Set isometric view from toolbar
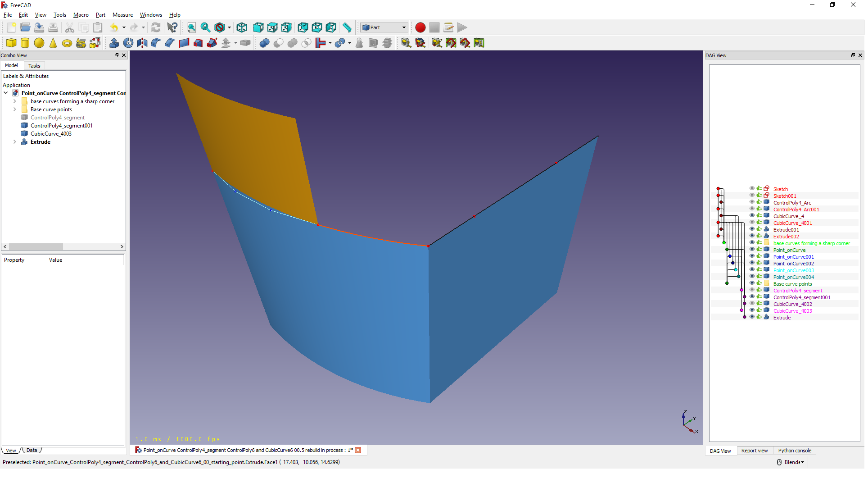The height and width of the screenshot is (492, 868). point(242,28)
